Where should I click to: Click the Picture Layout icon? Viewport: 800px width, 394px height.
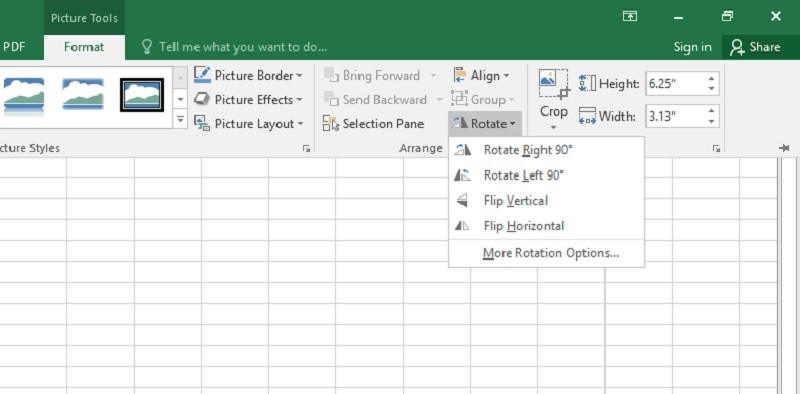coord(202,123)
